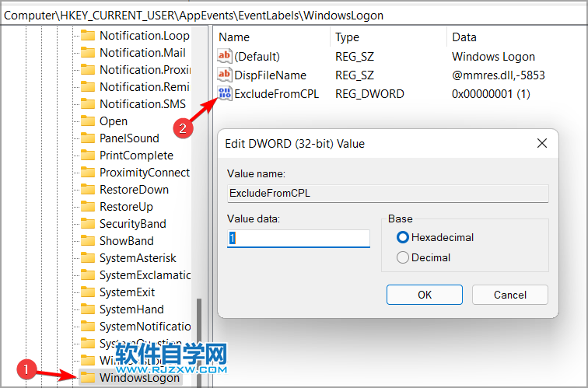
Task: Click the DispFileName string value icon
Action: (225, 75)
